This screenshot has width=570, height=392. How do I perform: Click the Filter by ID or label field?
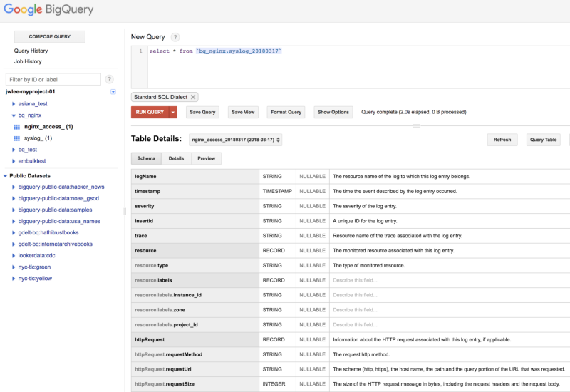(53, 80)
